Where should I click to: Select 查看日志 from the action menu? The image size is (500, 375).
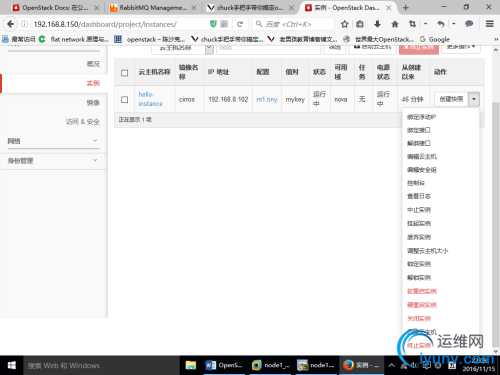[419, 196]
